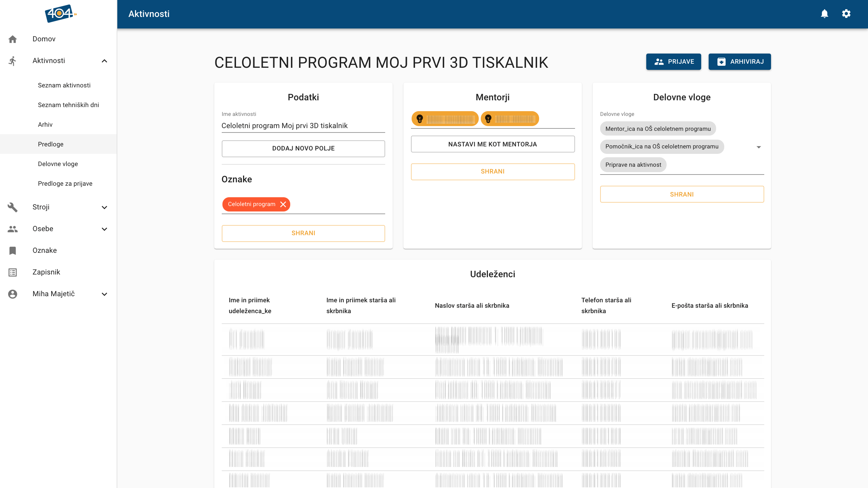Open the Delovne vloge dropdown arrow
The width and height of the screenshot is (868, 488).
[x=759, y=147]
